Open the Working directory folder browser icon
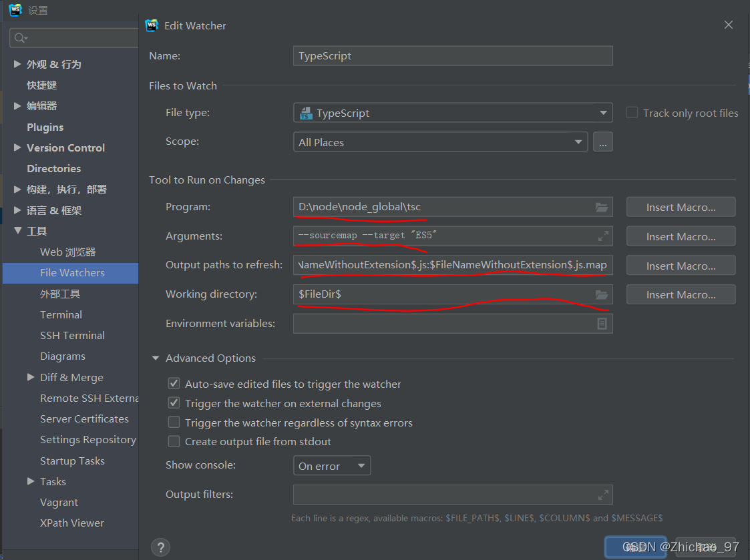The width and height of the screenshot is (750, 560). [601, 294]
